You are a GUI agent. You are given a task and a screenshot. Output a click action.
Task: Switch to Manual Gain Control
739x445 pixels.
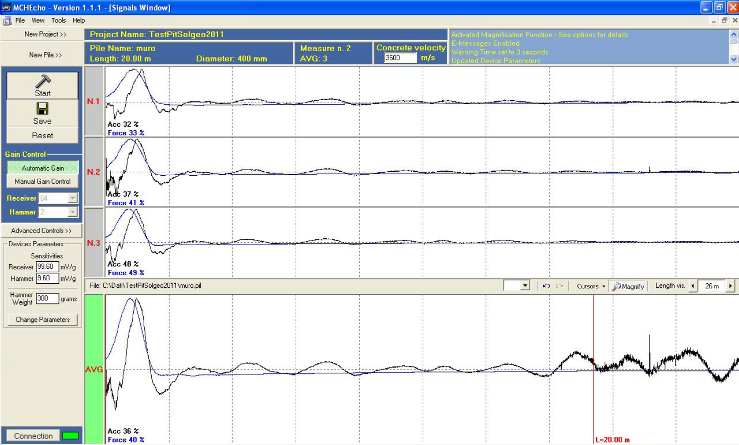(42, 181)
